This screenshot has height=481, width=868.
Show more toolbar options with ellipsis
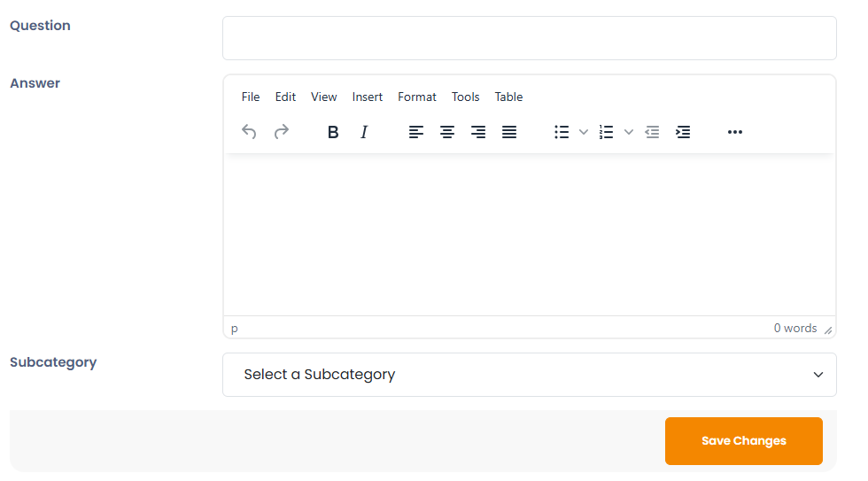pyautogui.click(x=734, y=132)
